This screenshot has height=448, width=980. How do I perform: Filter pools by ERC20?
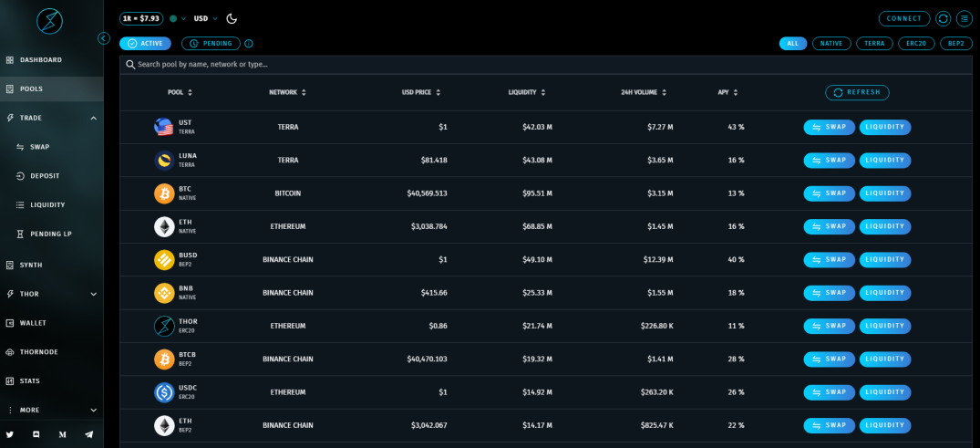[916, 44]
